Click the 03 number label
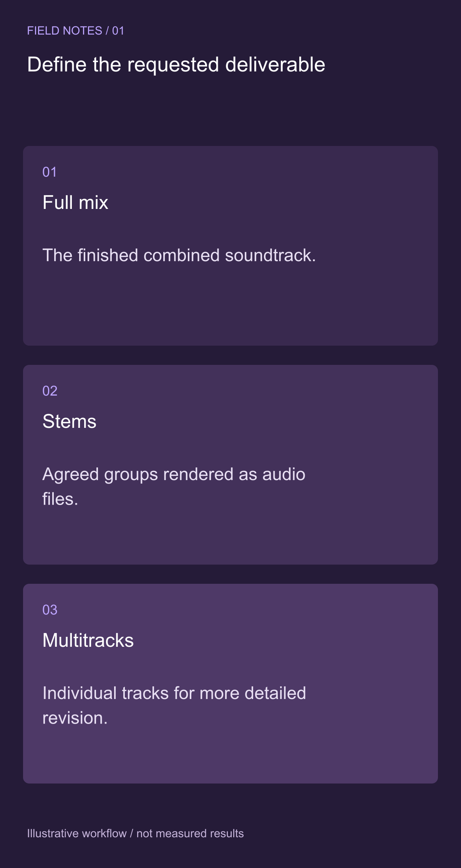 [x=50, y=610]
